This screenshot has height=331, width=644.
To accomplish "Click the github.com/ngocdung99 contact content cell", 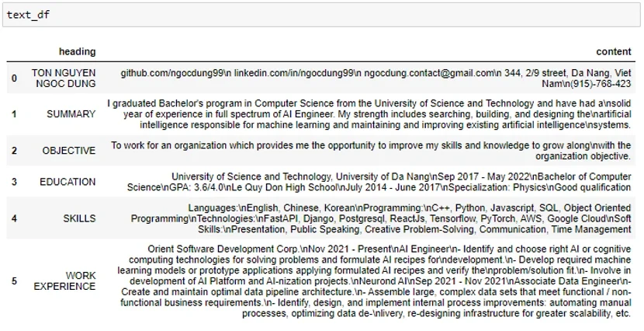I will tap(376, 78).
